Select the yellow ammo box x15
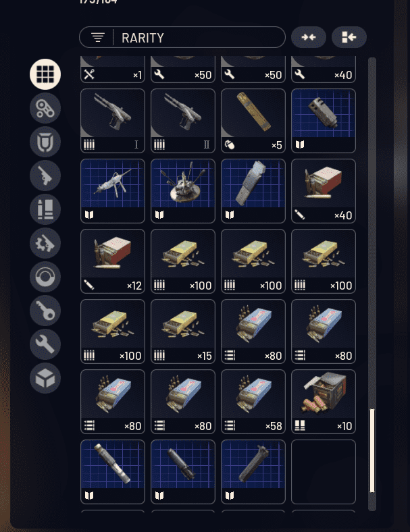Image resolution: width=410 pixels, height=532 pixels. tap(183, 331)
